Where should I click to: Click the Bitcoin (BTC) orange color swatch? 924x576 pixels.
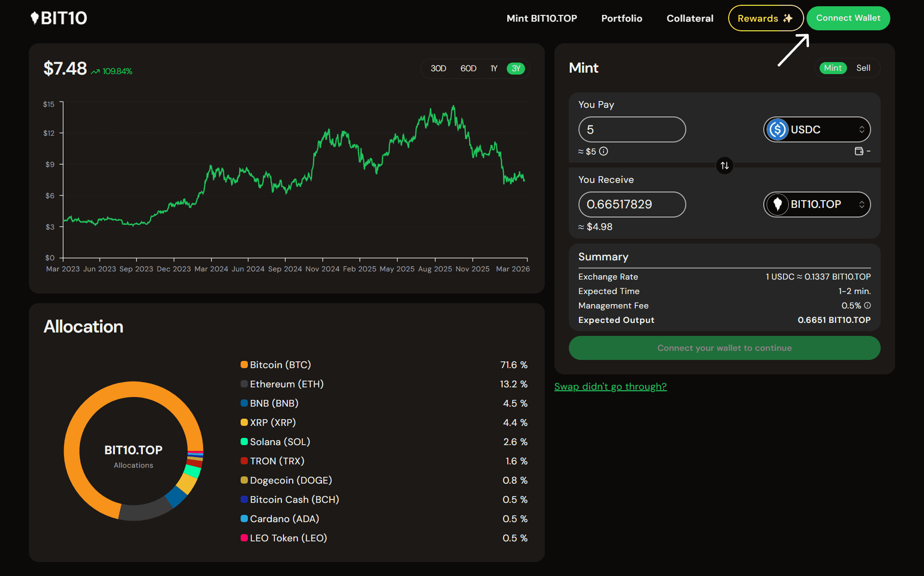coord(244,365)
